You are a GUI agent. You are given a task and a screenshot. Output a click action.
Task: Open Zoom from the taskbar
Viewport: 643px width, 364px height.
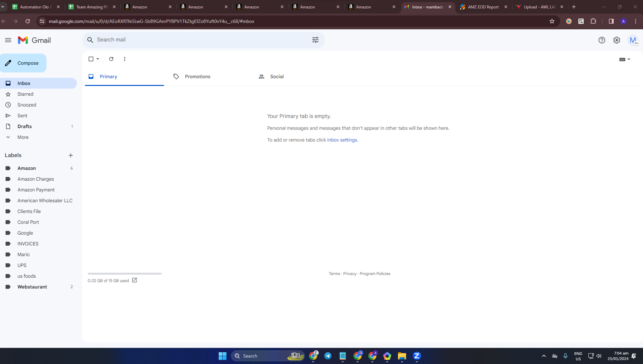pyautogui.click(x=417, y=356)
